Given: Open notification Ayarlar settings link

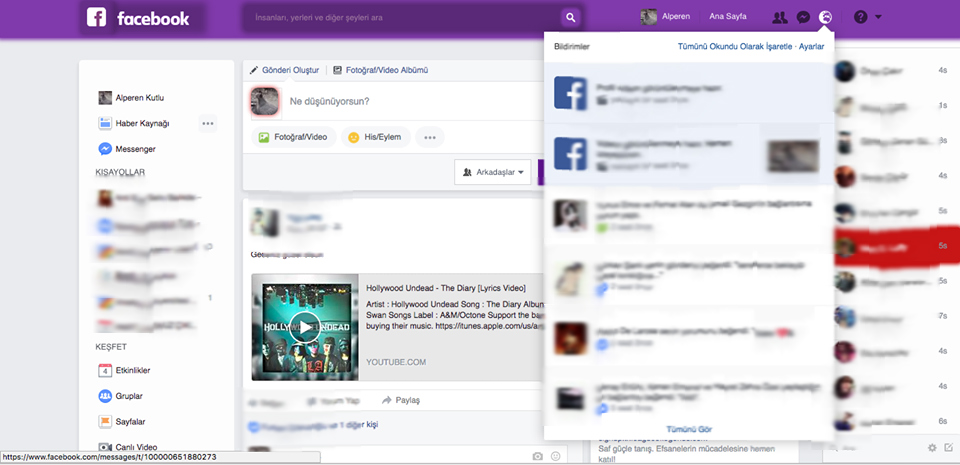Looking at the screenshot, I should pyautogui.click(x=812, y=46).
